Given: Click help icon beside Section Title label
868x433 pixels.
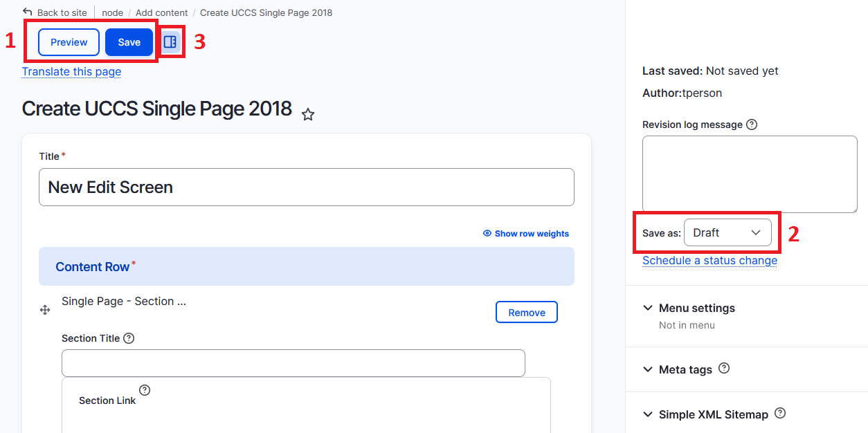Looking at the screenshot, I should point(129,338).
